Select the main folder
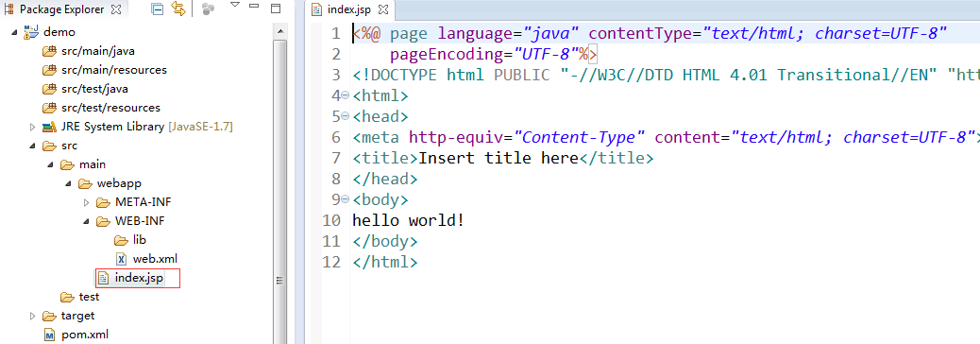This screenshot has width=980, height=344. [93, 164]
